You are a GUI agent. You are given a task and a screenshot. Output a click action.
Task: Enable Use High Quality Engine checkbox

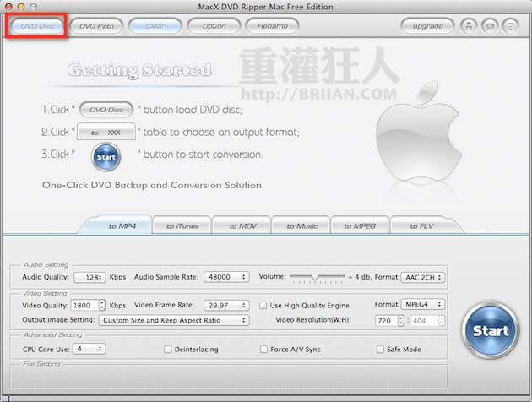click(x=263, y=306)
